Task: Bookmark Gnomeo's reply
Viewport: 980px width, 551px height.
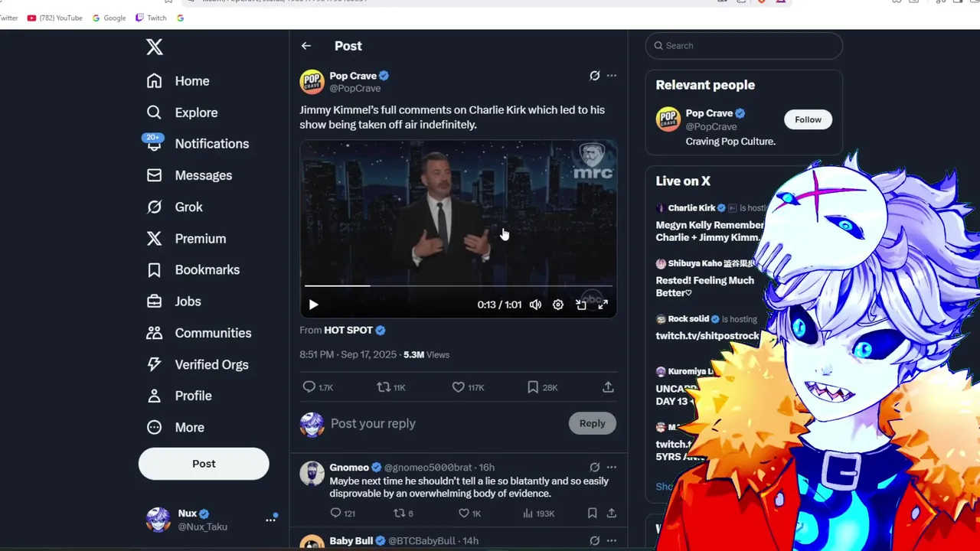Action: [592, 514]
